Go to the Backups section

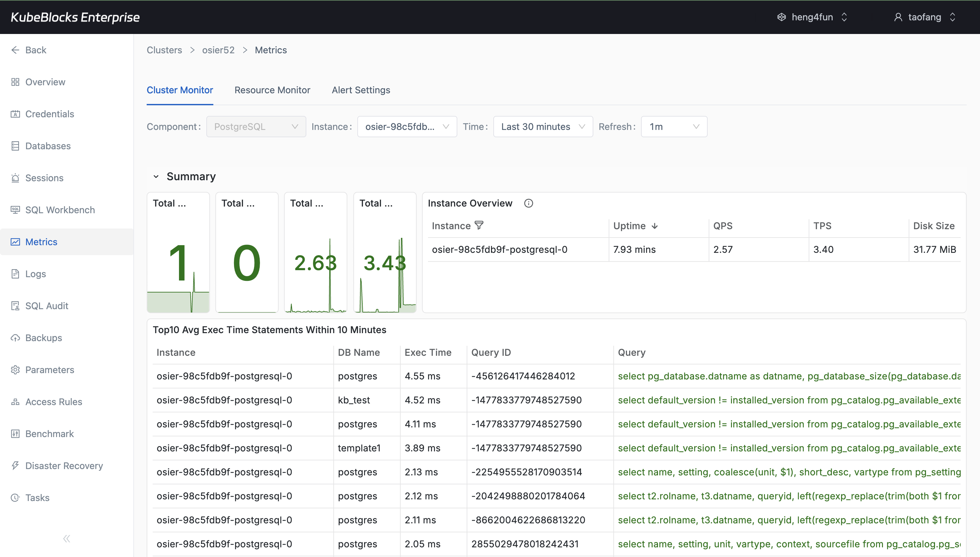tap(43, 338)
